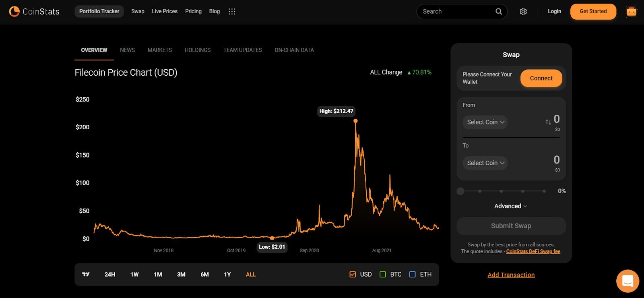644x298 pixels.
Task: Click the Nov 2018 axis label
Action: pos(164,250)
